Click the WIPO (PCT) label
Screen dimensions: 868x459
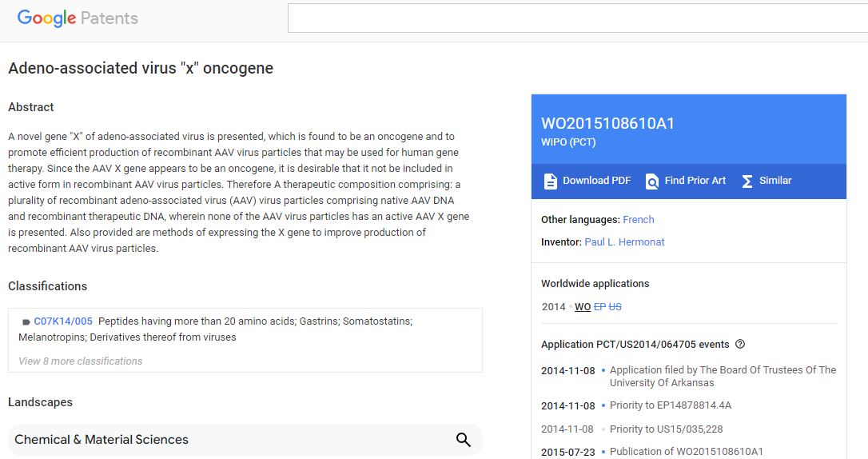568,142
